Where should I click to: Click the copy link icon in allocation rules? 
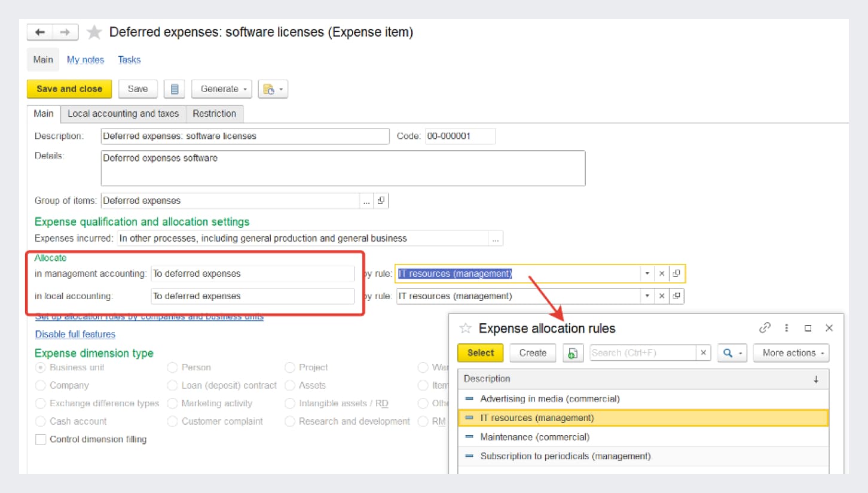(x=765, y=328)
